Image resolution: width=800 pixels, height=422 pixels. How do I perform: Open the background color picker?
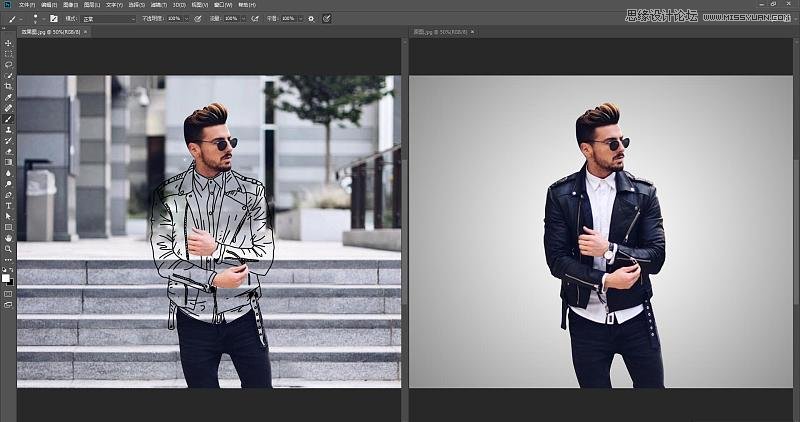pos(11,282)
